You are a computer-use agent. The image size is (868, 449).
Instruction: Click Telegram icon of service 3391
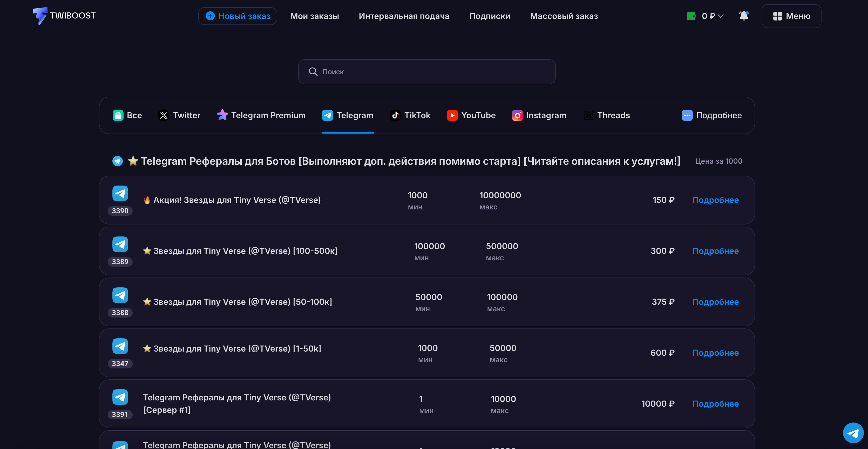coord(120,397)
